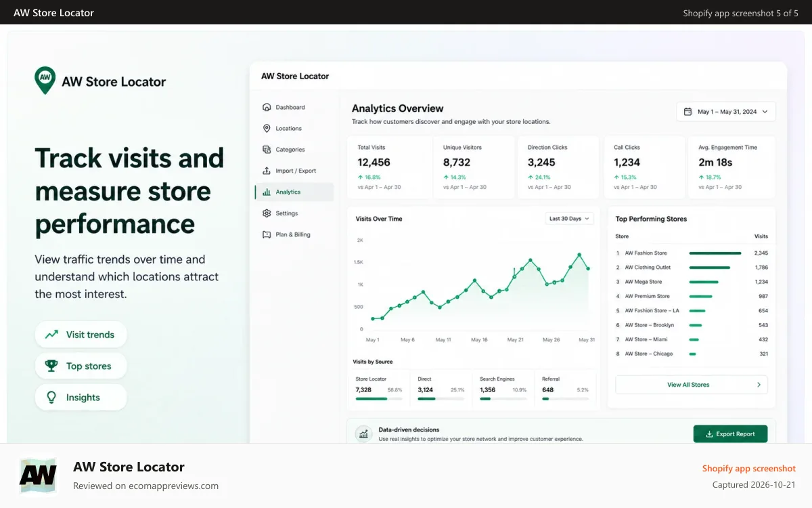This screenshot has width=812, height=508.
Task: Click the Unique Visitors 8,732 card
Action: (x=475, y=168)
